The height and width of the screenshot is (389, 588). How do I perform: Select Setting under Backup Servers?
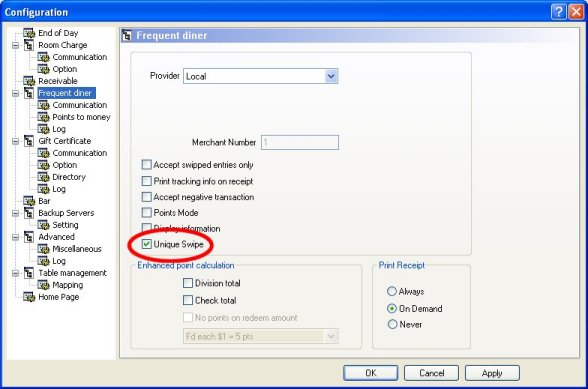[65, 225]
